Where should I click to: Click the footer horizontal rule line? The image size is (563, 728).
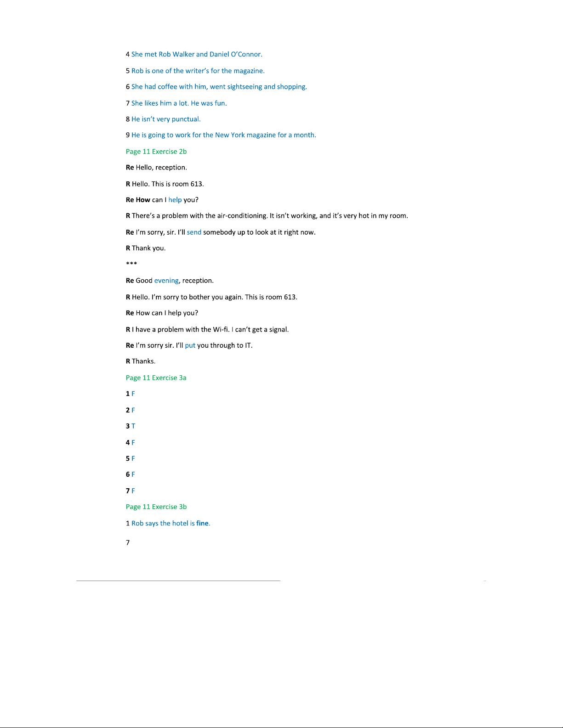tap(178, 581)
